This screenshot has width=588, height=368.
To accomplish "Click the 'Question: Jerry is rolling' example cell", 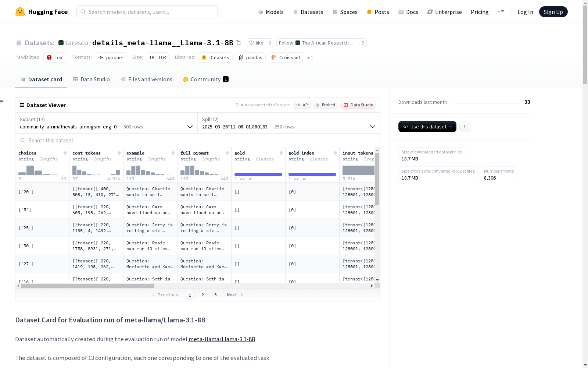I will 150,228.
